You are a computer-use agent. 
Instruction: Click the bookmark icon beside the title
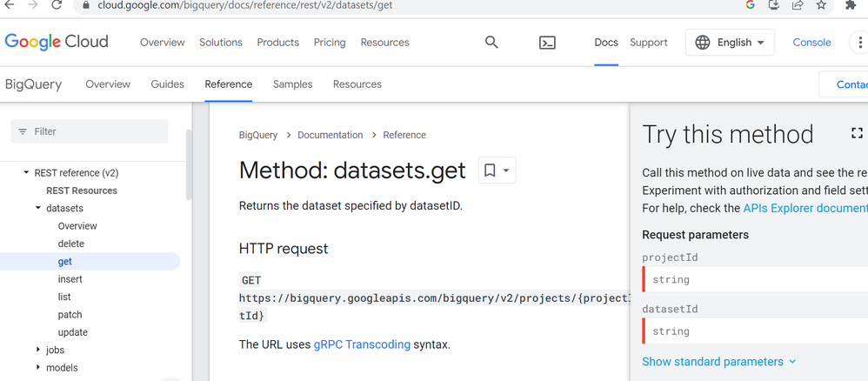(490, 170)
